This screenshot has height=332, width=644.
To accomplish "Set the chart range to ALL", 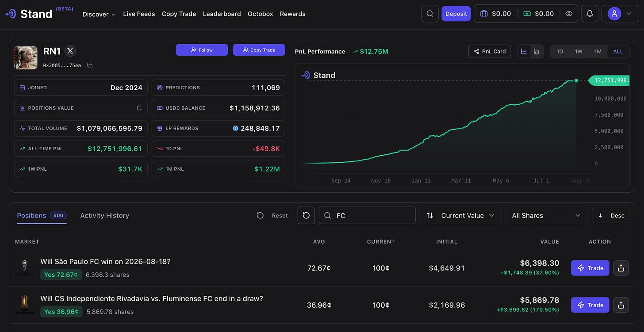I will (618, 51).
